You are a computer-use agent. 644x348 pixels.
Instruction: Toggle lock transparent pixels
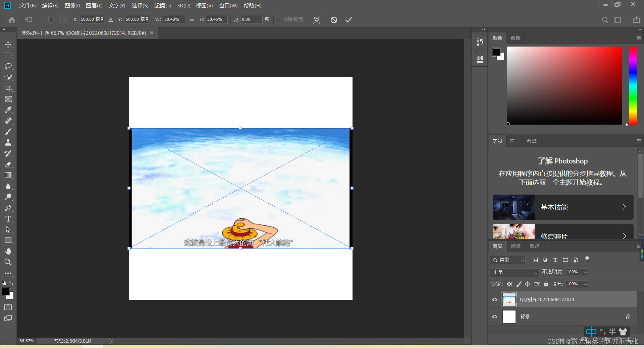509,284
